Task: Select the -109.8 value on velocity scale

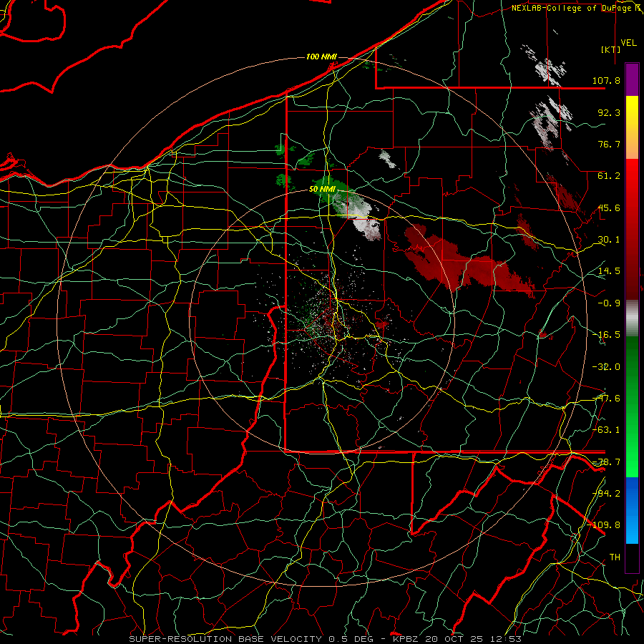Action: pos(605,525)
